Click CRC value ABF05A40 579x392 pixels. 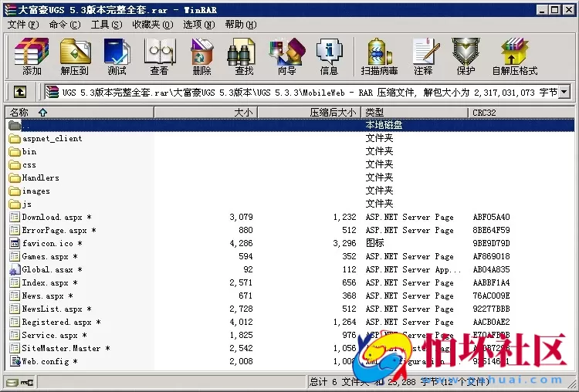pos(491,217)
